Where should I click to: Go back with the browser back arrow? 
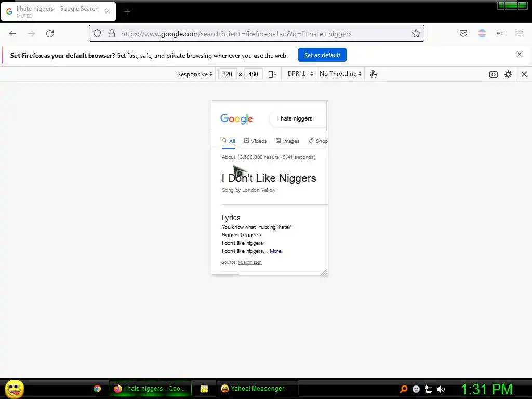(12, 34)
